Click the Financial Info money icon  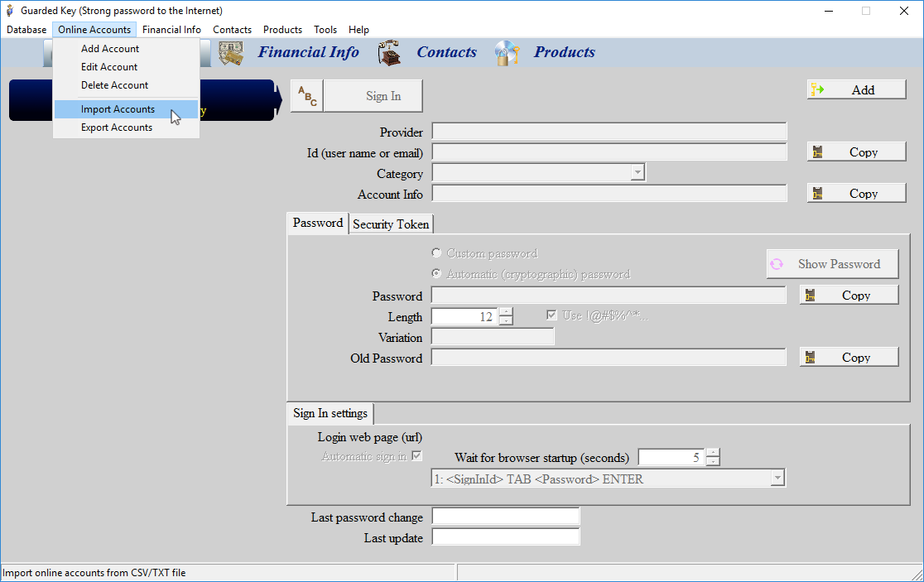point(231,53)
